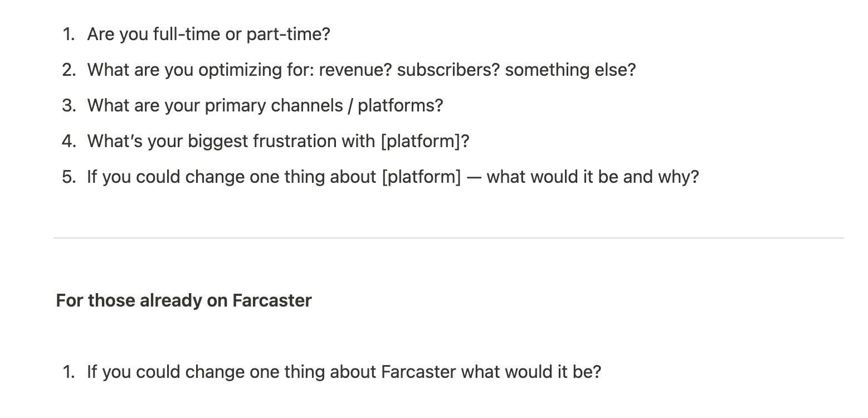Click '[platform]' in the frustration question
Screen dimensions: 868x418
pos(425,142)
